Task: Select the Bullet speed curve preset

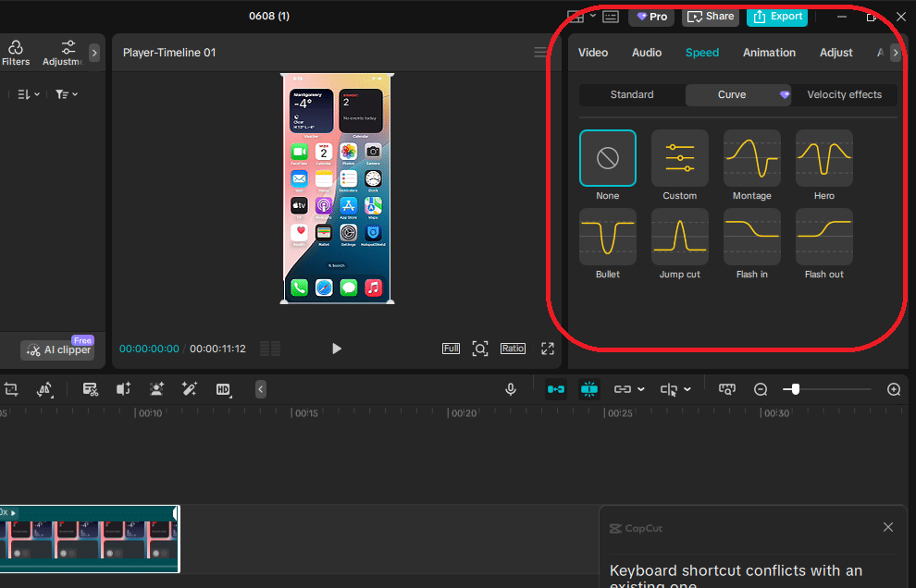Action: pos(608,237)
